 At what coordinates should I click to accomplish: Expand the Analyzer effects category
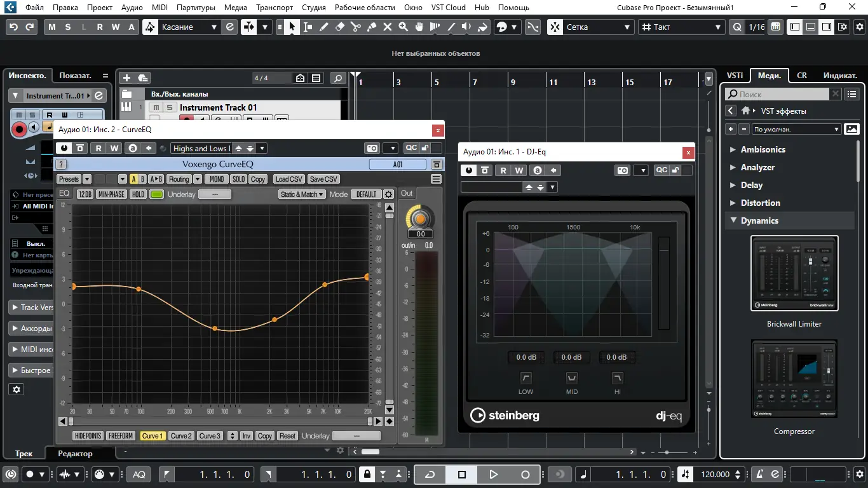[x=733, y=168]
